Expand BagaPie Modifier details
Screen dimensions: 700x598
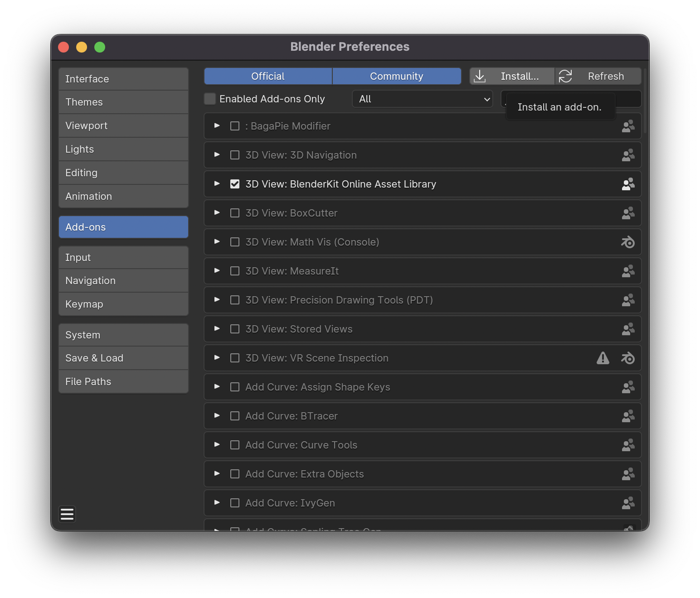217,125
